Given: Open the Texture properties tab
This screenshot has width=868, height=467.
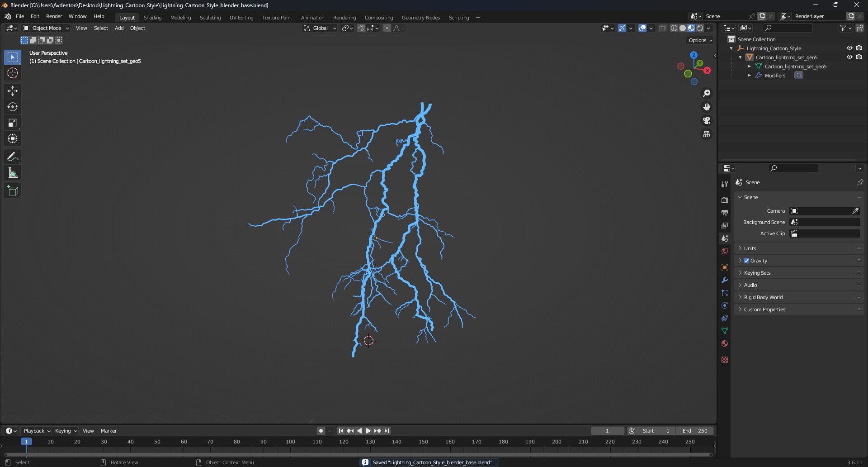Looking at the screenshot, I should coord(725,360).
